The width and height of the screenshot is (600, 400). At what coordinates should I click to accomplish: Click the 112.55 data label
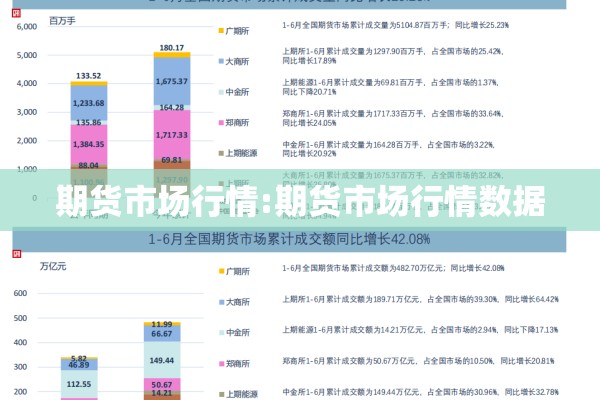click(79, 384)
